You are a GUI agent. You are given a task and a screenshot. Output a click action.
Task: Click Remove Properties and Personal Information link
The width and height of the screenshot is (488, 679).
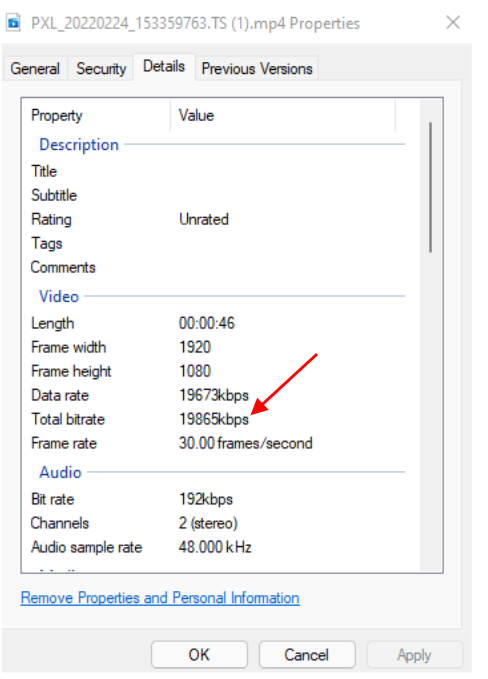(x=160, y=598)
